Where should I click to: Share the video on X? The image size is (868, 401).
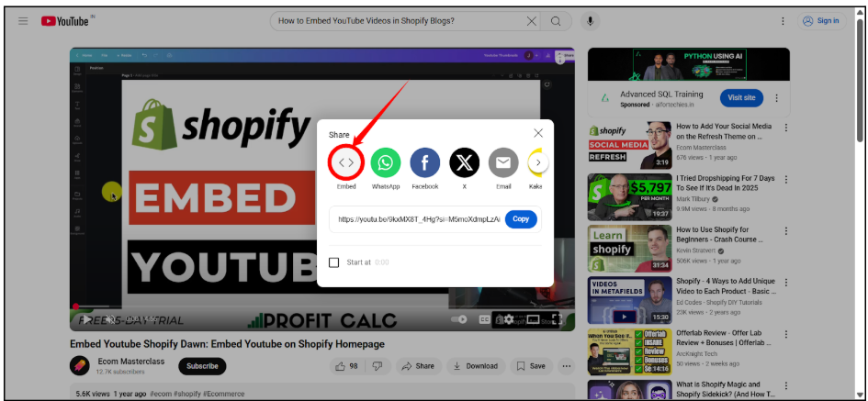tap(464, 162)
